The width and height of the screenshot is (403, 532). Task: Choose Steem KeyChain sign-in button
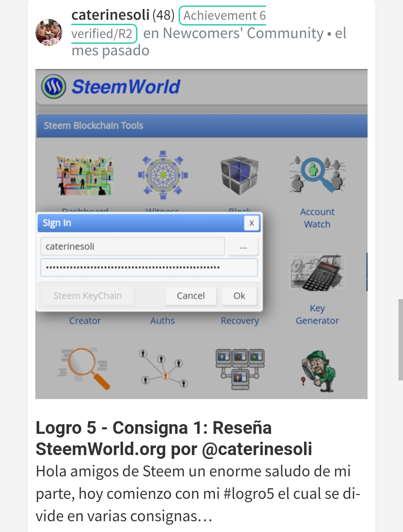(x=88, y=296)
